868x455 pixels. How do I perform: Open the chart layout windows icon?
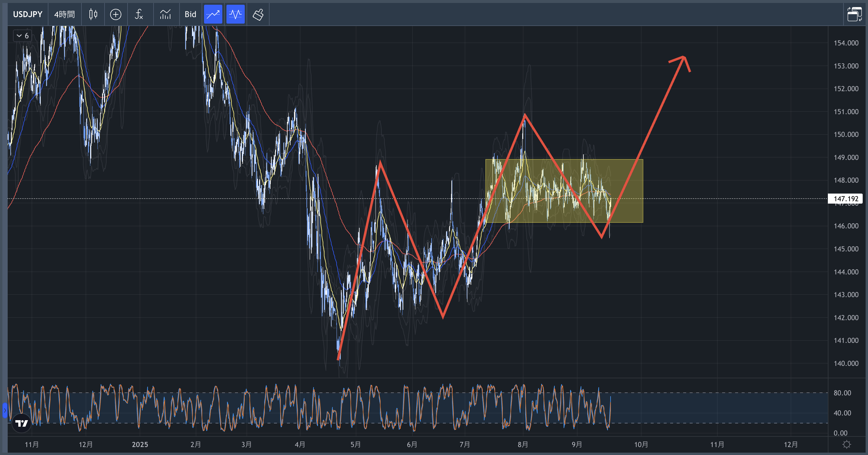(854, 14)
